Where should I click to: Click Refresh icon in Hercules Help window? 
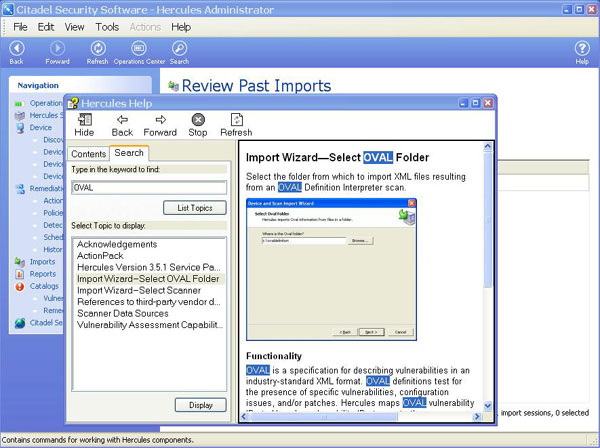click(x=236, y=124)
